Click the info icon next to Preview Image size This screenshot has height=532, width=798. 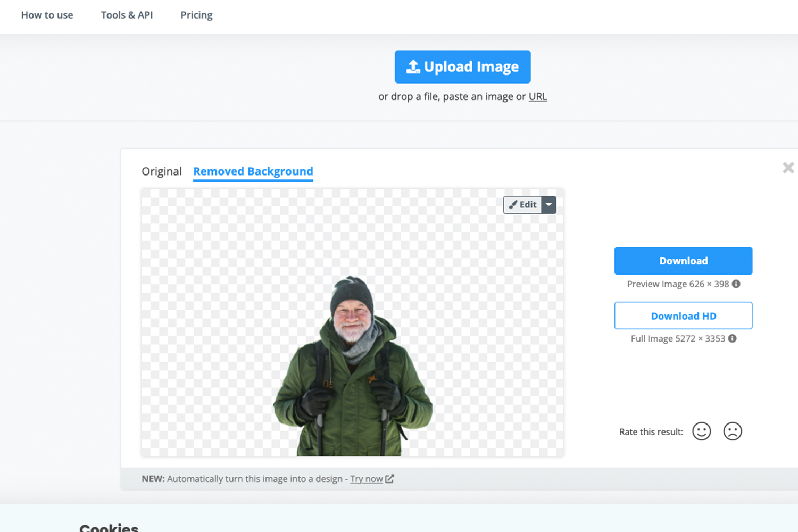tap(736, 284)
